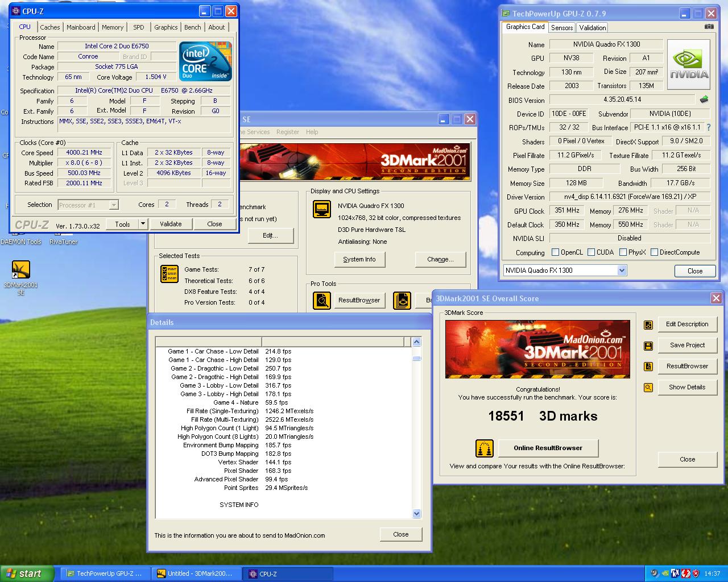This screenshot has height=582, width=728.
Task: Click the Save Project floppy icon
Action: pos(648,346)
